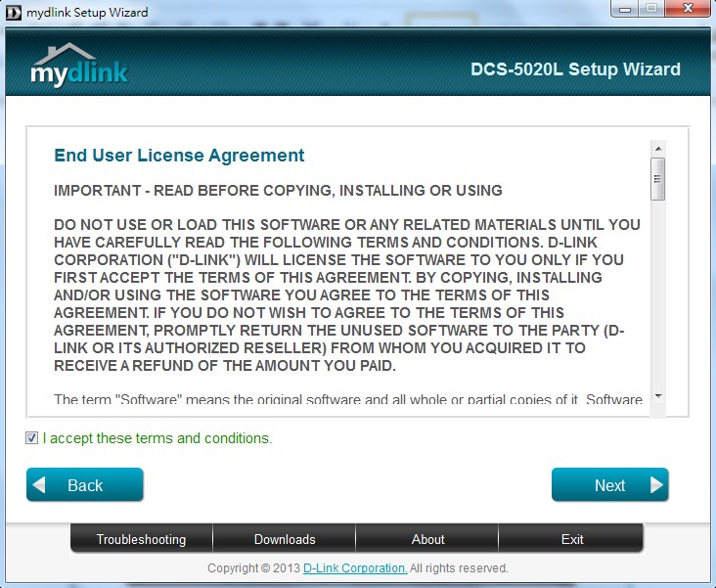Click the 'IMPORTANT - READ BEFORE COPYING' line
The image size is (716, 588).
[x=278, y=190]
